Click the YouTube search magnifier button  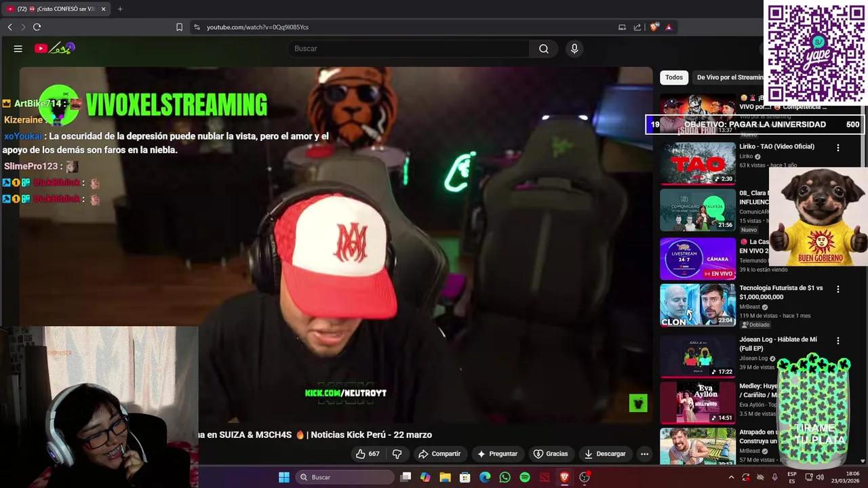(x=544, y=49)
